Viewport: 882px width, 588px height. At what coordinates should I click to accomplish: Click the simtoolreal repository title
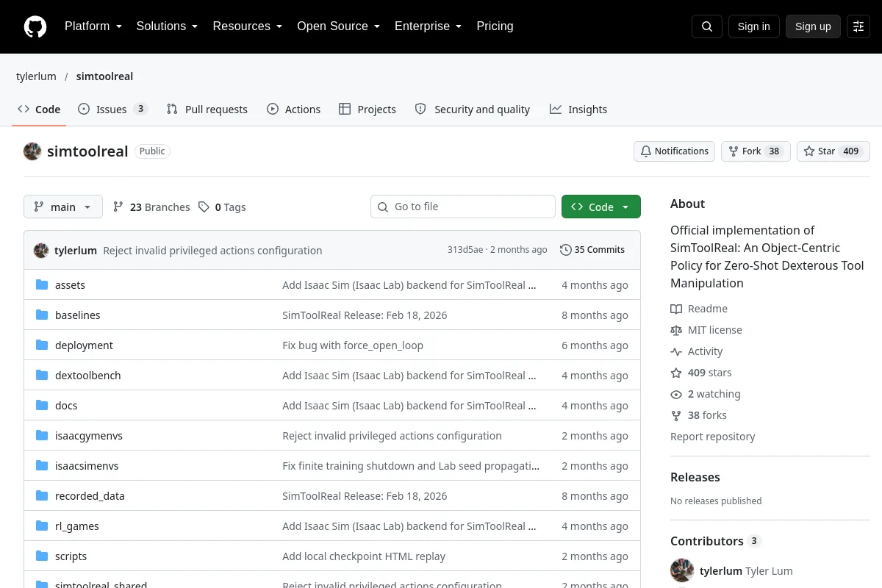pos(87,151)
